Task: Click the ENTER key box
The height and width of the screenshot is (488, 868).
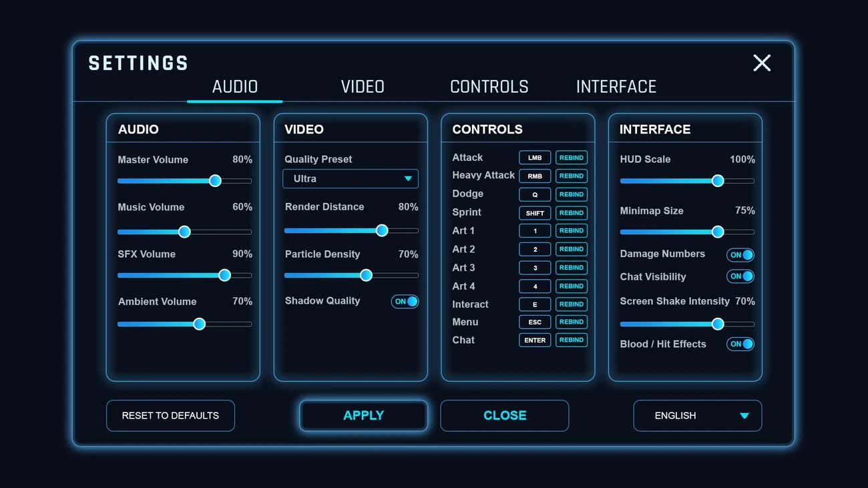Action: pyautogui.click(x=535, y=340)
